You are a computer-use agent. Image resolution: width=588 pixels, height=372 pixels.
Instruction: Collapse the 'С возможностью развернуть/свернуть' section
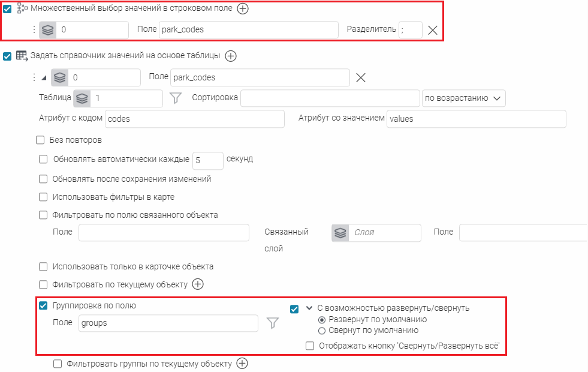tap(309, 308)
